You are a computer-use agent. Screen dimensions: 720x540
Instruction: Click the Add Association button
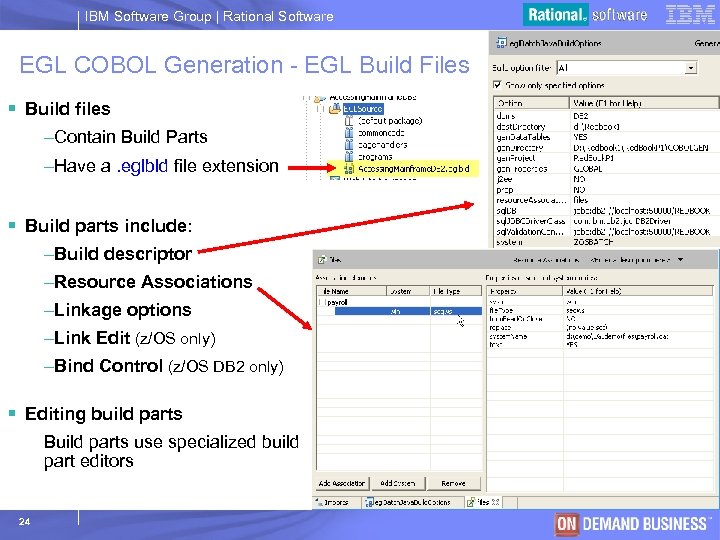(x=342, y=483)
